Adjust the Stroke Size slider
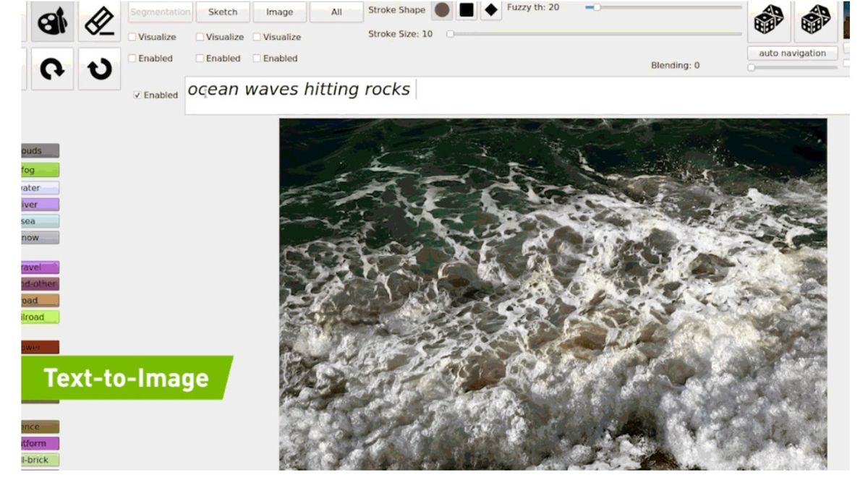 tap(595, 34)
